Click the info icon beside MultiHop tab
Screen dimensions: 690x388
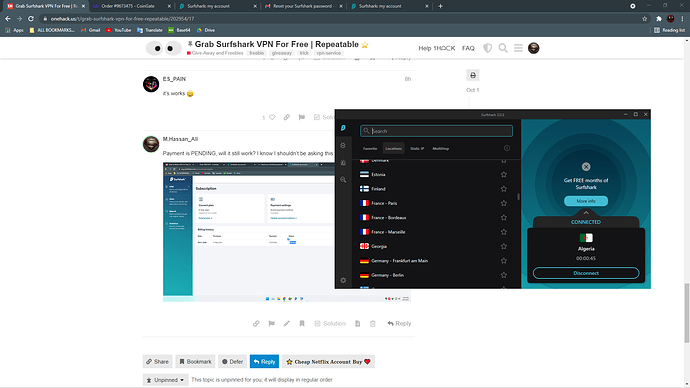[507, 148]
